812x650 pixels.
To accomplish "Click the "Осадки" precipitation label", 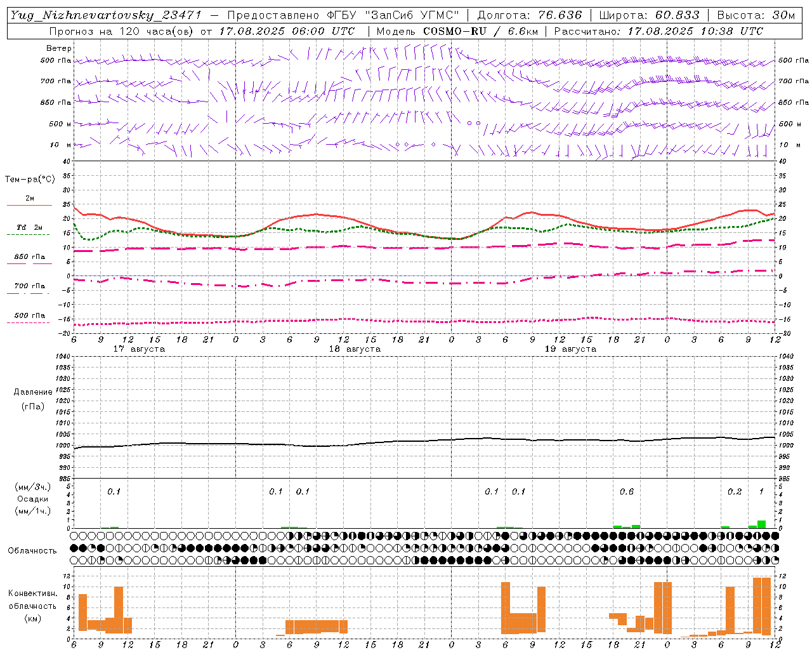I will tap(33, 499).
